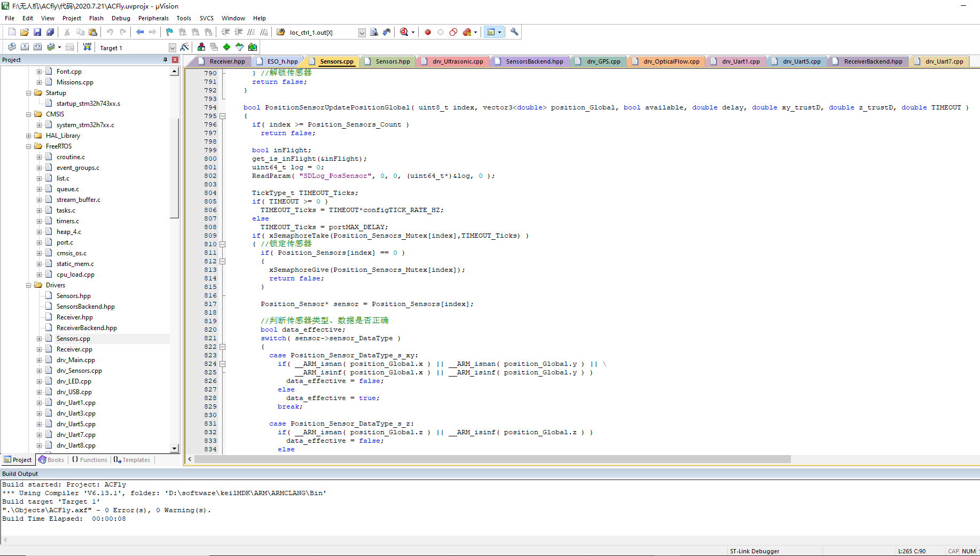The image size is (980, 556).
Task: Show the Books tab
Action: pyautogui.click(x=51, y=460)
